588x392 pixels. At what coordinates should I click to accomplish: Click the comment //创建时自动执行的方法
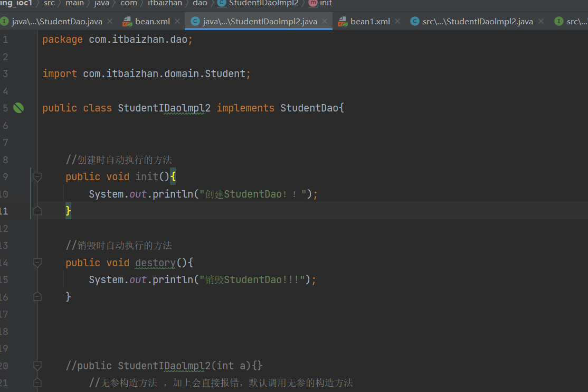(119, 160)
